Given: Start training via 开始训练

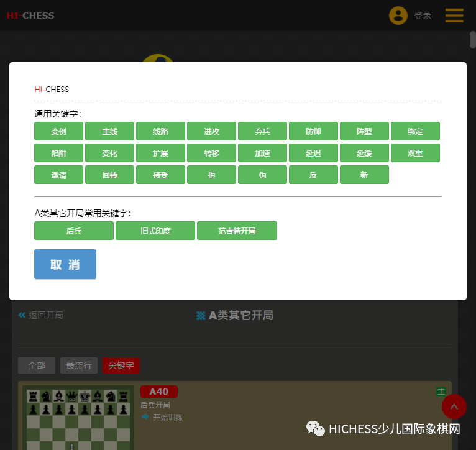Looking at the screenshot, I should coord(168,417).
